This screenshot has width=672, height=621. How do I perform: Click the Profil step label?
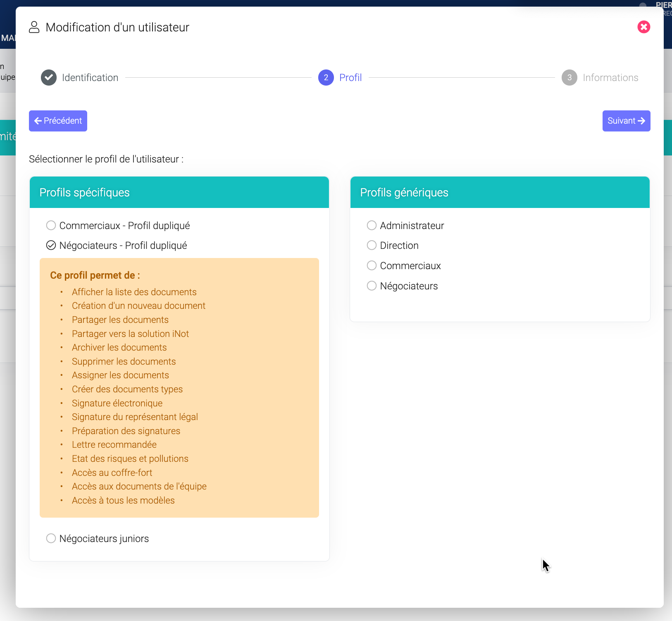350,78
